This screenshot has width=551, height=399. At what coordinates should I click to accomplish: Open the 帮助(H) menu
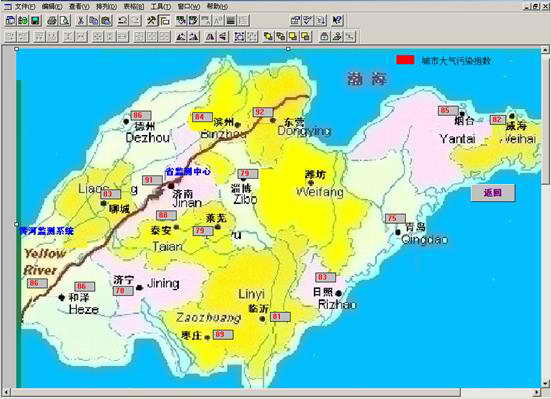click(x=217, y=6)
